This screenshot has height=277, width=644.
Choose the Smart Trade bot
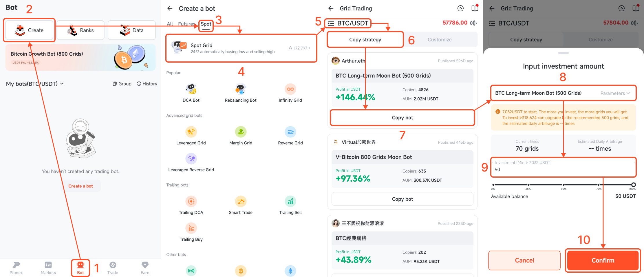[241, 205]
